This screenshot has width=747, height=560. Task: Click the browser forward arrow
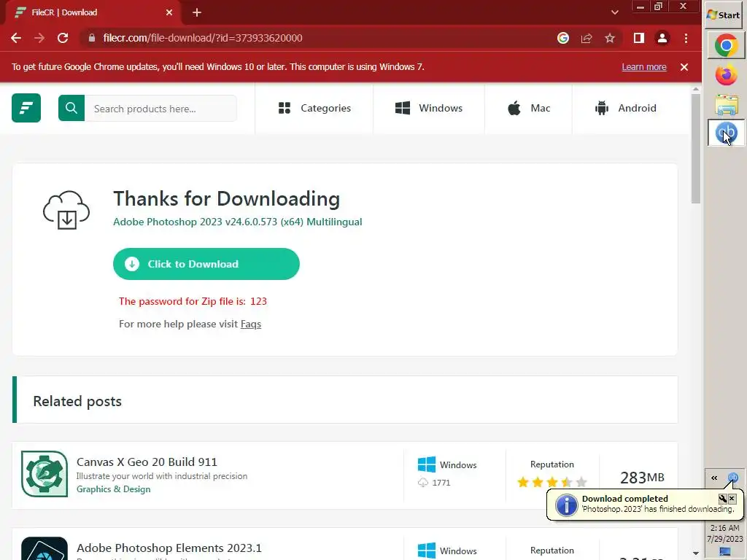pyautogui.click(x=39, y=38)
